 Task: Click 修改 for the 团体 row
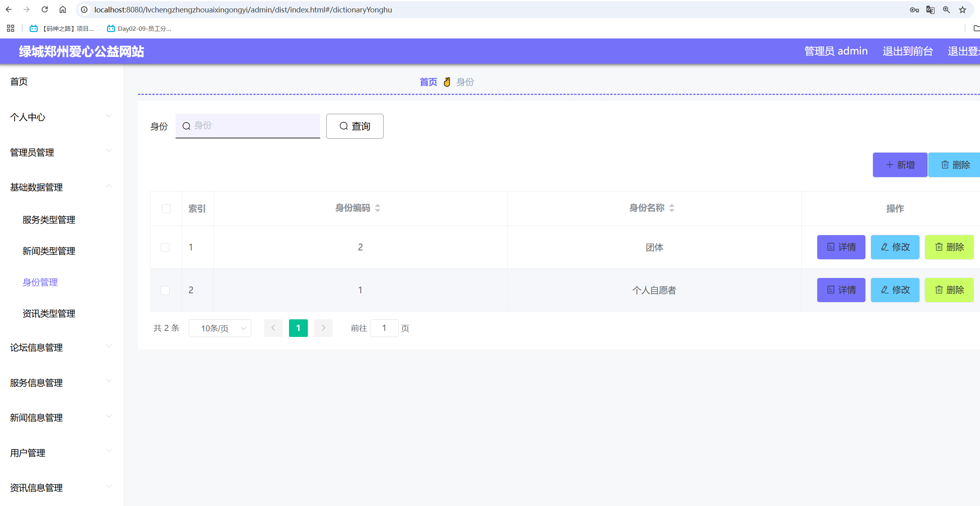click(895, 247)
